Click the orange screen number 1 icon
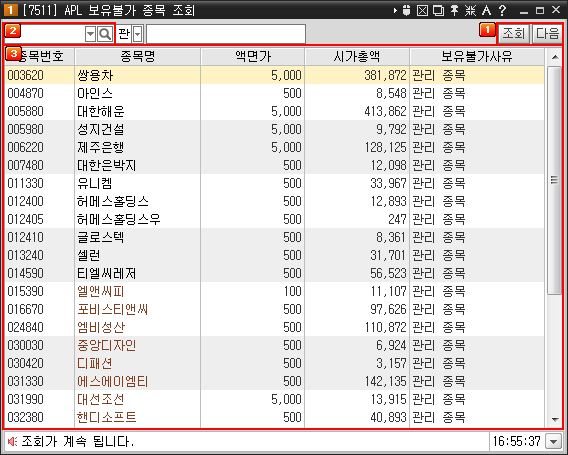This screenshot has height=455, width=568. (x=10, y=10)
